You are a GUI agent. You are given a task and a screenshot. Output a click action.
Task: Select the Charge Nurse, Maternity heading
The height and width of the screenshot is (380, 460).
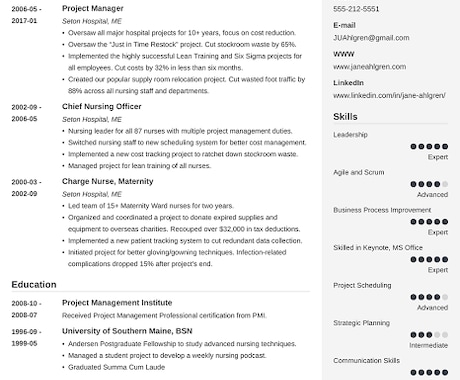108,181
